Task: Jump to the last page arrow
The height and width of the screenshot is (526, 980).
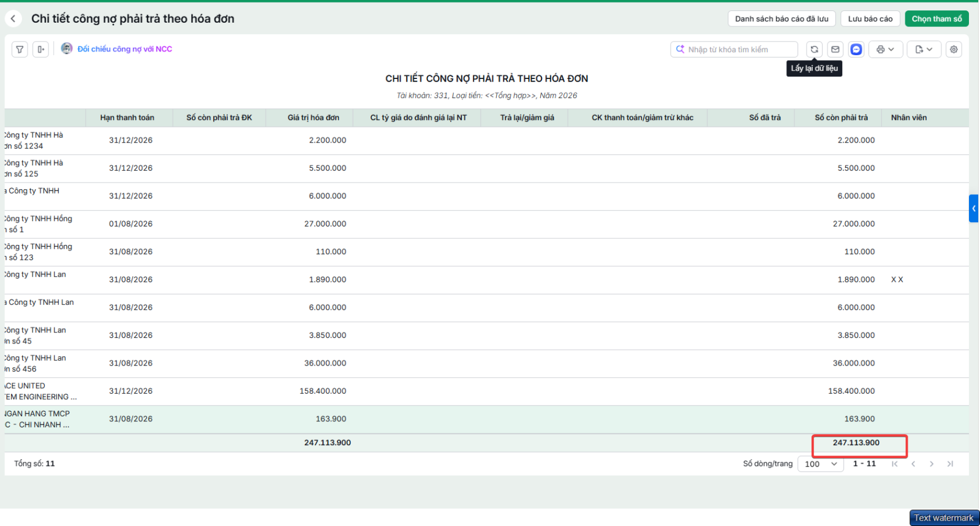Action: [x=950, y=464]
